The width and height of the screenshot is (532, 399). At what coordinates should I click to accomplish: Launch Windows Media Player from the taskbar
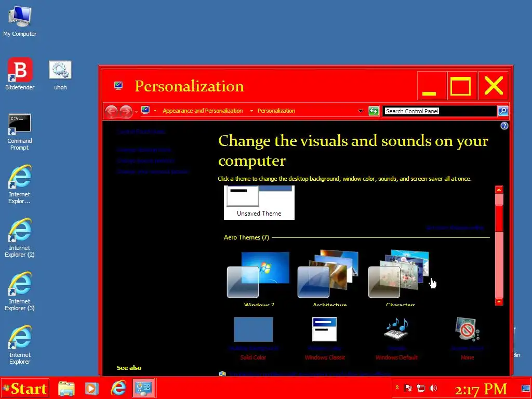point(91,389)
